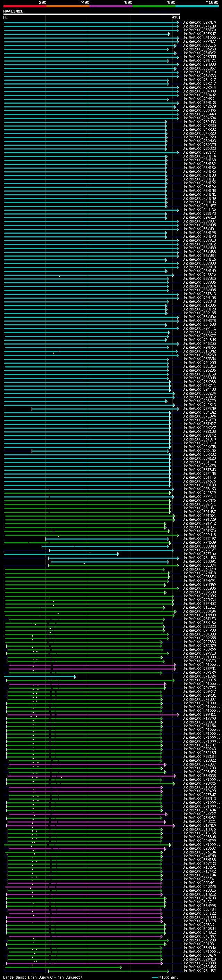The height and width of the screenshot is (980, 222).
Task: Click the white query sequence bar
Action: pyautogui.click(x=92, y=15)
